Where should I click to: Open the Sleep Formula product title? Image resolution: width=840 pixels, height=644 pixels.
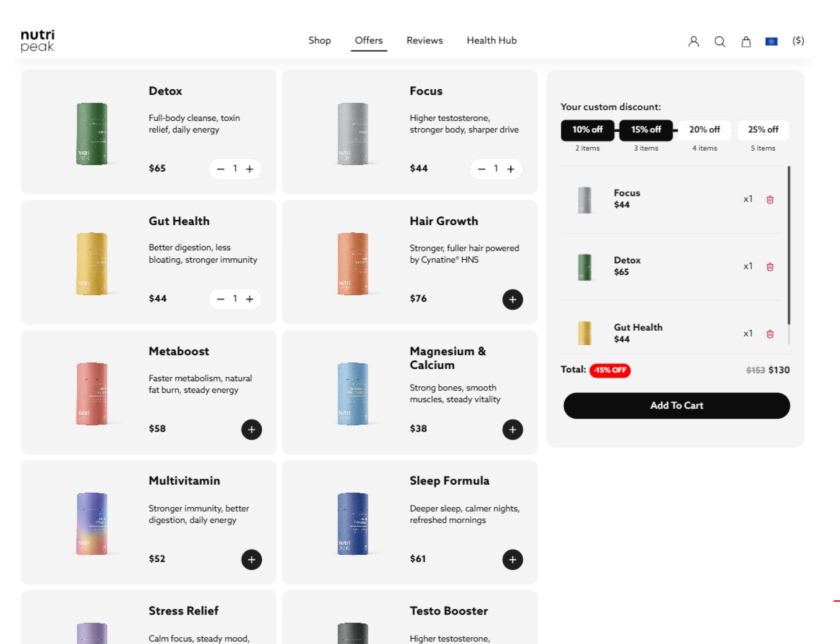click(x=449, y=481)
